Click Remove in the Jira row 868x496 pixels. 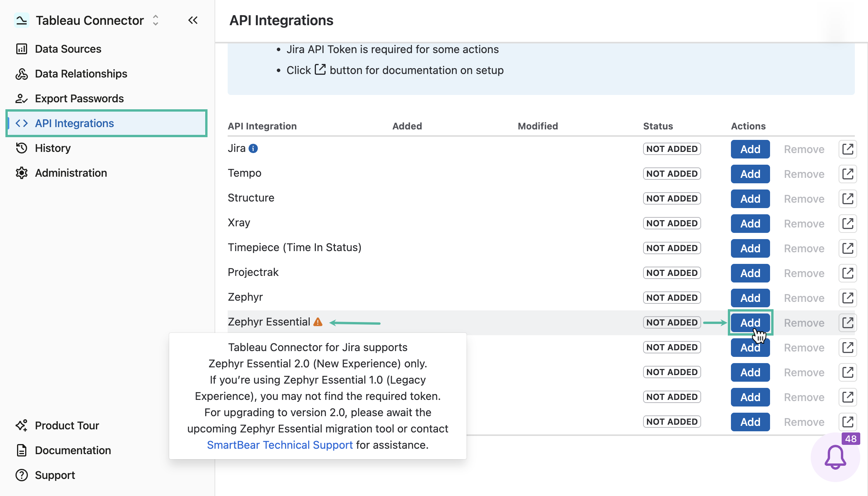coord(804,149)
